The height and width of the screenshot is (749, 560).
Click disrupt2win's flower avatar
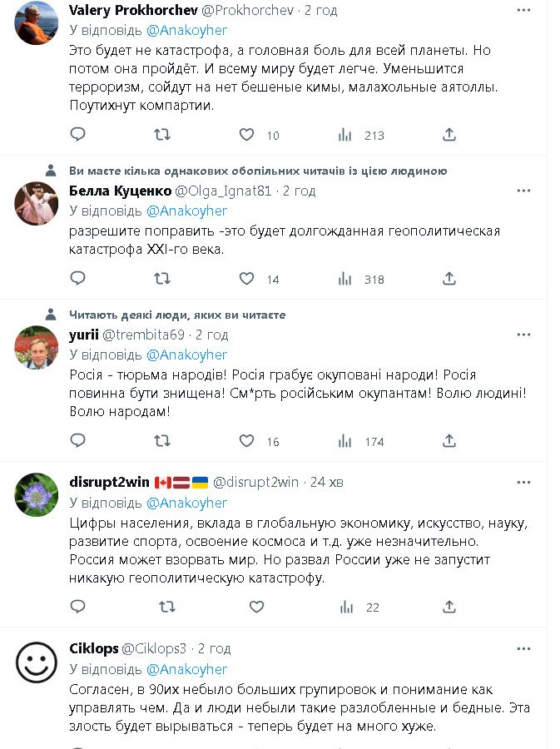37,495
